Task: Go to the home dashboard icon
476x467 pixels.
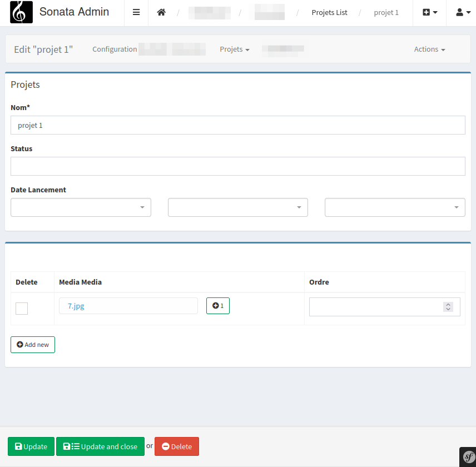Action: [x=161, y=12]
